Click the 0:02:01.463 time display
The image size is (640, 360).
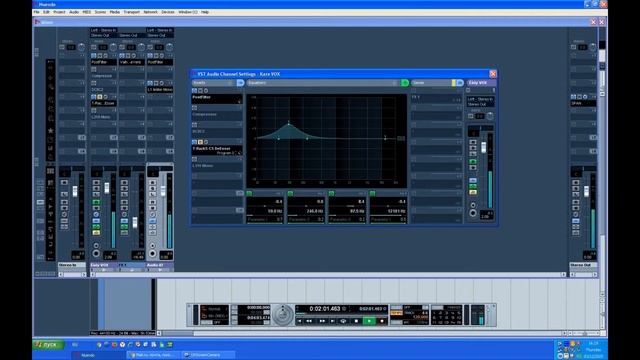325,309
